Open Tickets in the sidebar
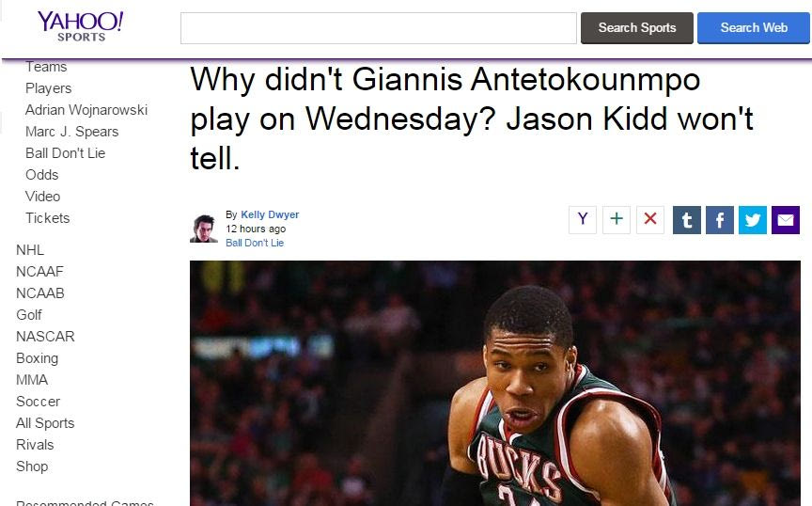This screenshot has height=506, width=812. pos(48,218)
